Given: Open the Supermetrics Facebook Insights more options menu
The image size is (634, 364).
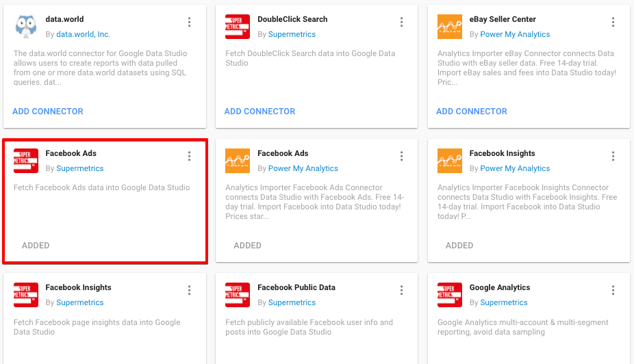Looking at the screenshot, I should (189, 291).
